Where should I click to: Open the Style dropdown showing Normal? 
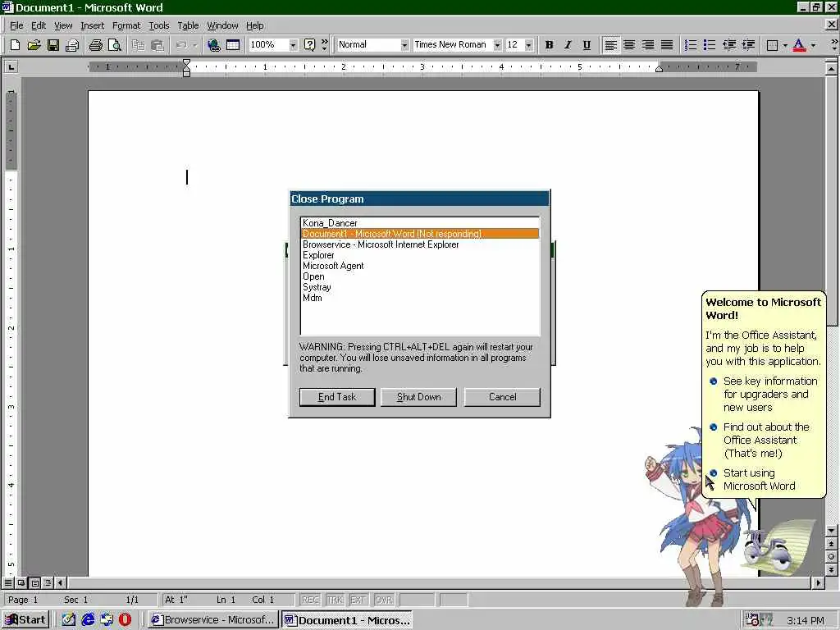(x=404, y=45)
